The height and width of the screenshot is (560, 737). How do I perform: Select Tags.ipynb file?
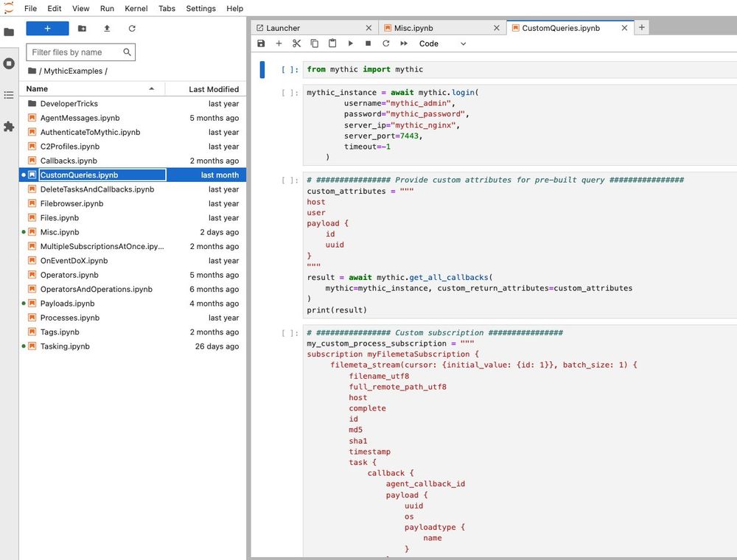(x=133, y=332)
